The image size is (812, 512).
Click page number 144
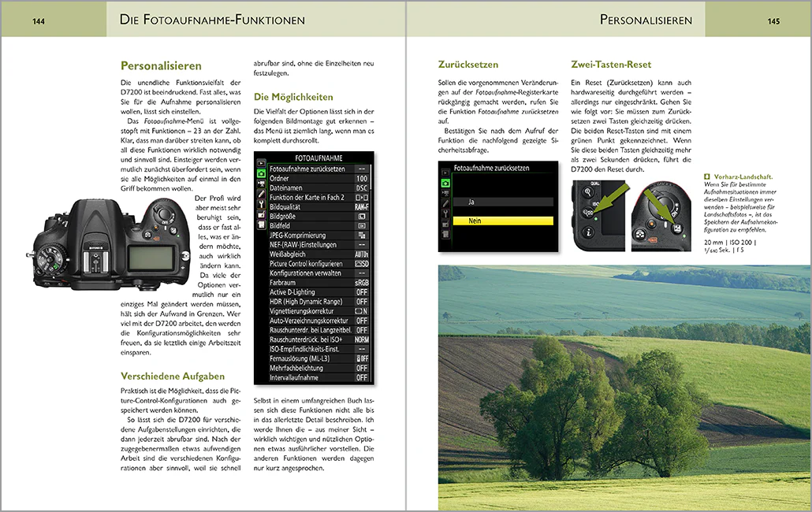coord(39,21)
